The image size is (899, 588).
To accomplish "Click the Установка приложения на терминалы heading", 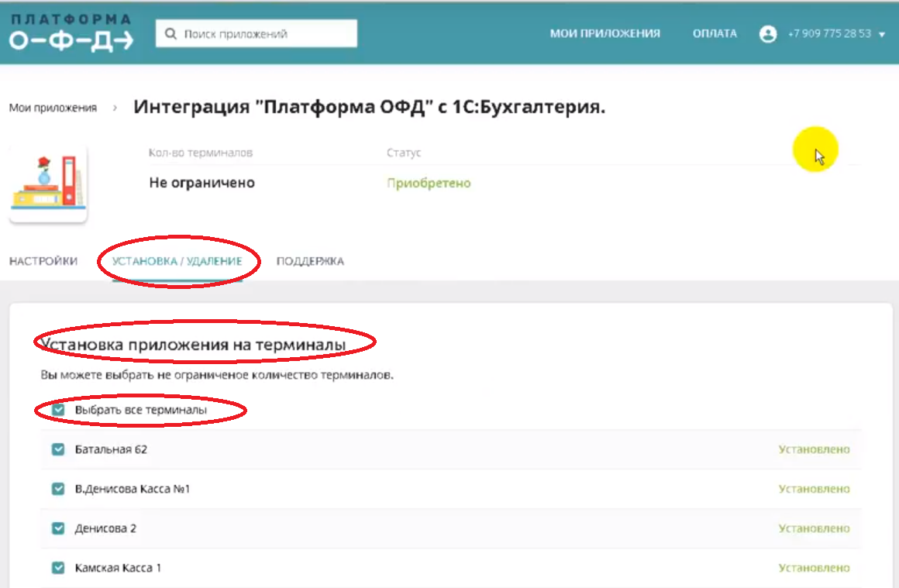I will 193,345.
